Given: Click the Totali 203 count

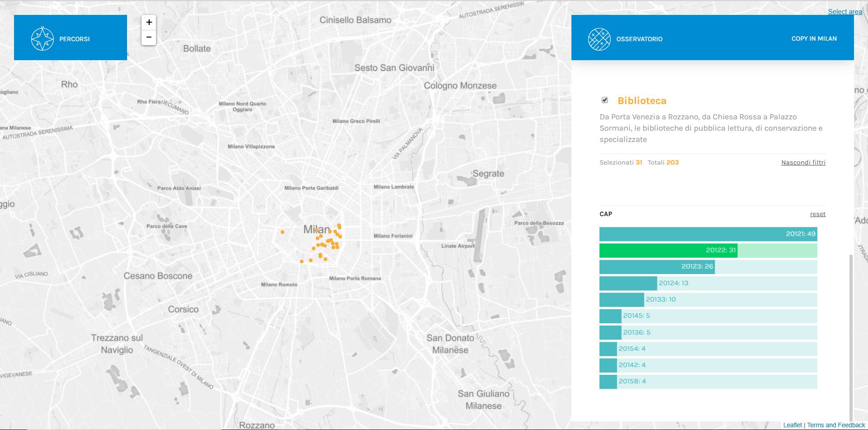Looking at the screenshot, I should coord(663,162).
